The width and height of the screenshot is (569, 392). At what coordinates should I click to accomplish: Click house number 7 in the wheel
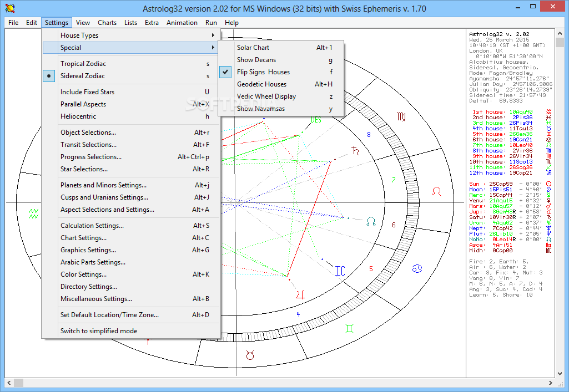click(394, 180)
